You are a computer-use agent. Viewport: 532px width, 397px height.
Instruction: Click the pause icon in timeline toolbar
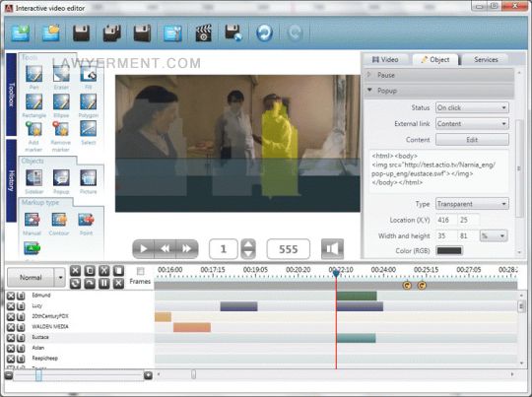104,283
